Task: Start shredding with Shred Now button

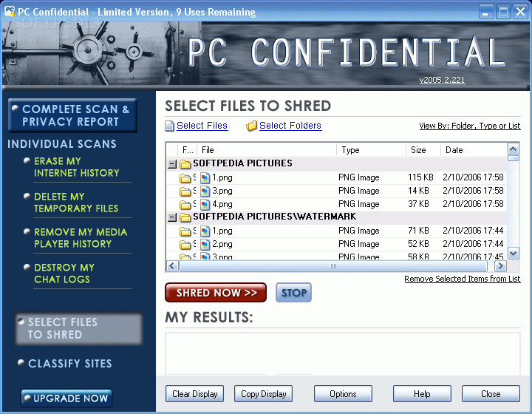Action: (x=216, y=293)
